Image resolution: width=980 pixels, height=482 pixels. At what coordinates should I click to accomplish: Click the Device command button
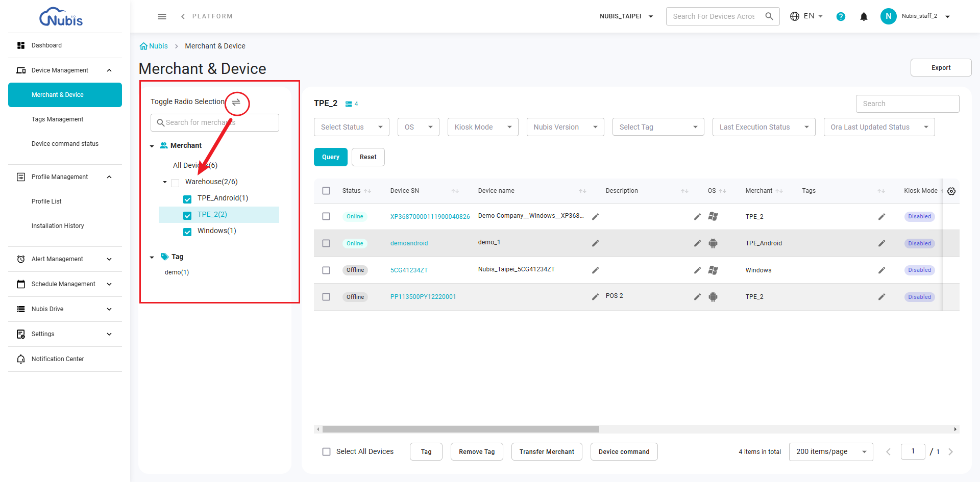pyautogui.click(x=624, y=452)
